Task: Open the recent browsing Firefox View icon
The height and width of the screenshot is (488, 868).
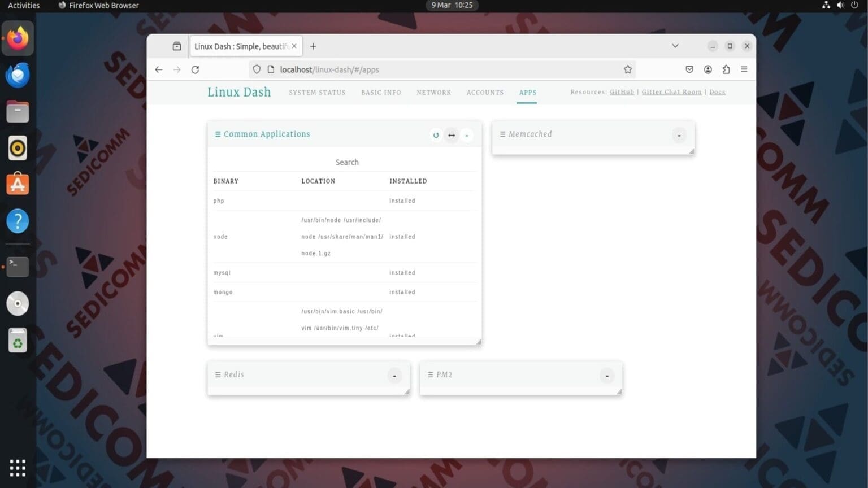Action: pos(177,46)
